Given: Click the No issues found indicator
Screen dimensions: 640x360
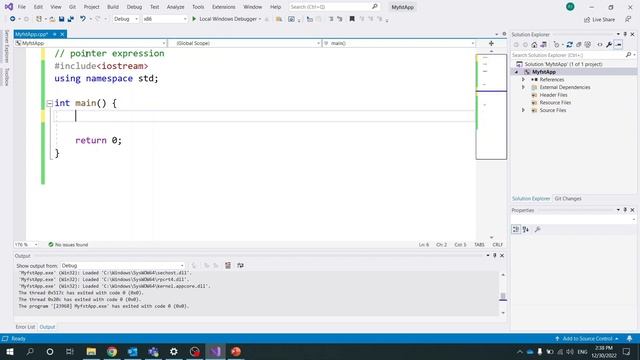Looking at the screenshot, I should pyautogui.click(x=68, y=245).
